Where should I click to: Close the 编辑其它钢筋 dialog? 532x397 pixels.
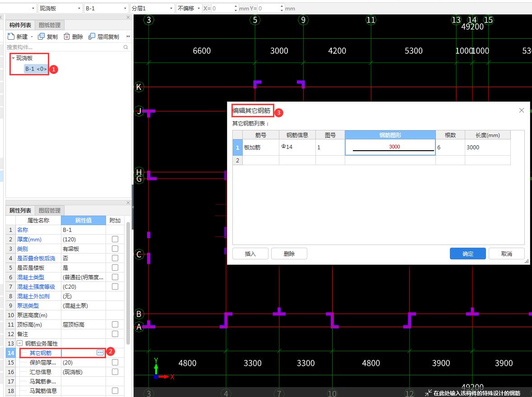coord(522,110)
